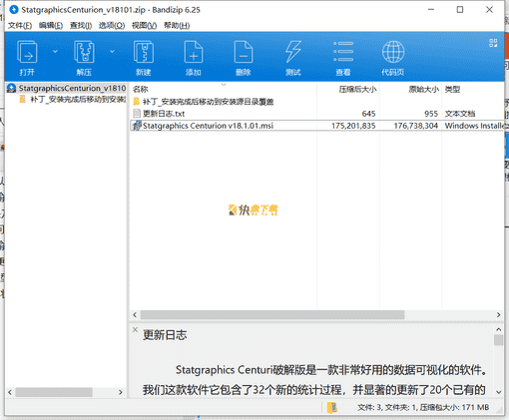Click the 补丁 folder icon in file list
509x420 pixels.
136,102
